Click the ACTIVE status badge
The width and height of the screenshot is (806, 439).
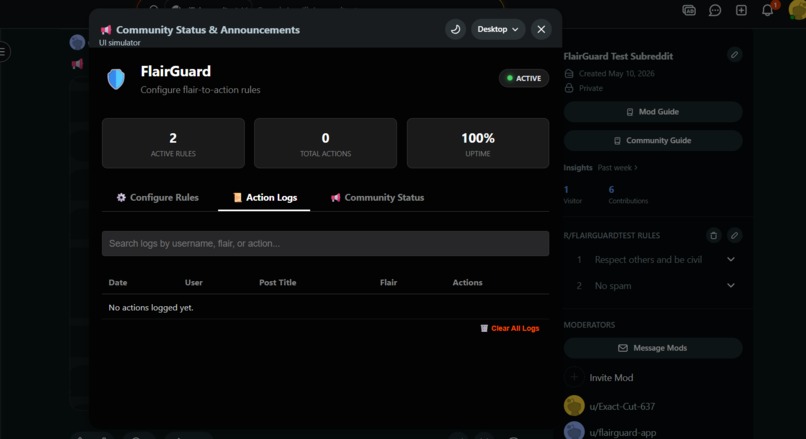pos(524,78)
